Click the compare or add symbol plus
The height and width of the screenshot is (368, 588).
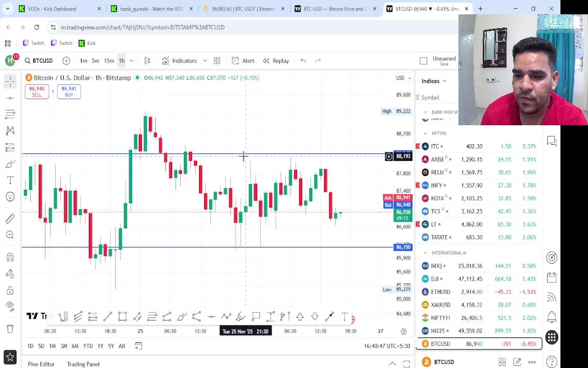click(66, 61)
